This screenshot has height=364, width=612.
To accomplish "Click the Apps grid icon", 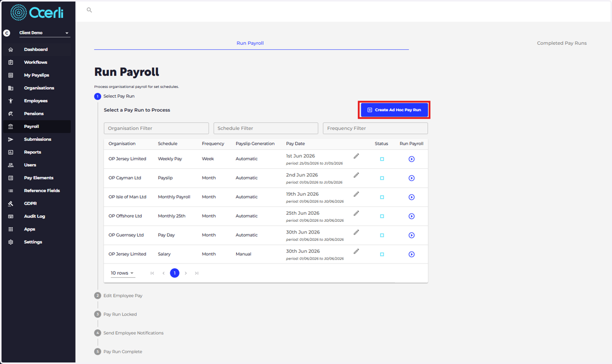I will [x=11, y=229].
